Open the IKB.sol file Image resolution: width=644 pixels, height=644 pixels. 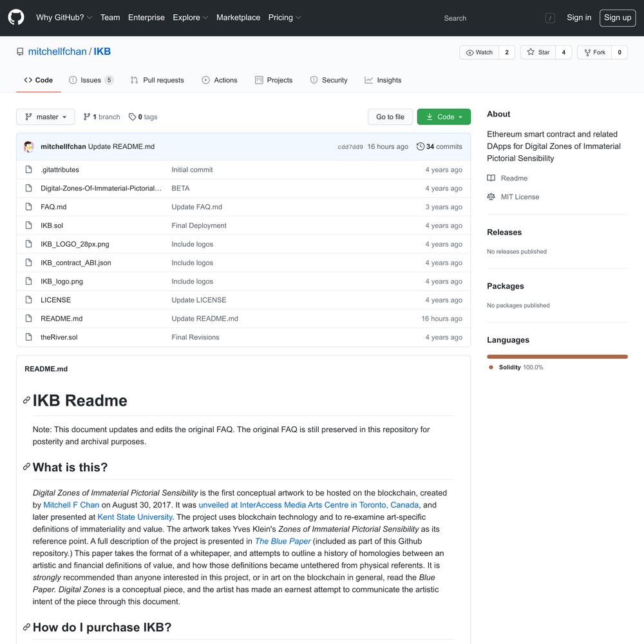coord(52,225)
